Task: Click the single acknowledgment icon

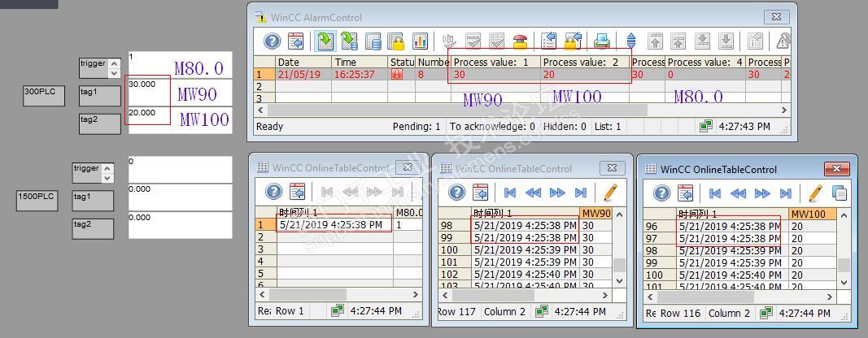Action: 473,41
